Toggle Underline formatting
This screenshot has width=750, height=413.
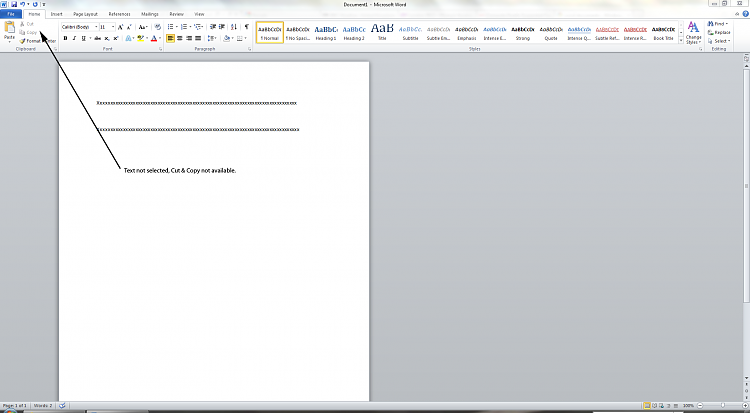[83, 38]
